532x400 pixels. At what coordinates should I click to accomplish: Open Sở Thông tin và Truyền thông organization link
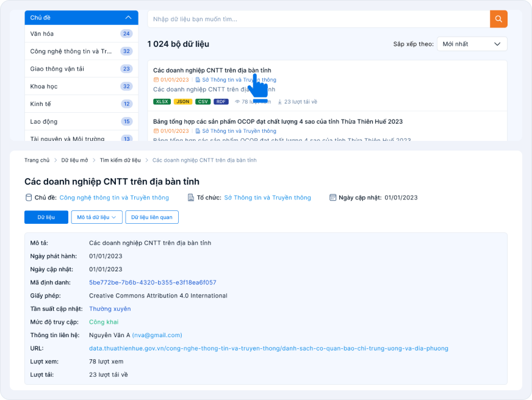[x=267, y=198]
